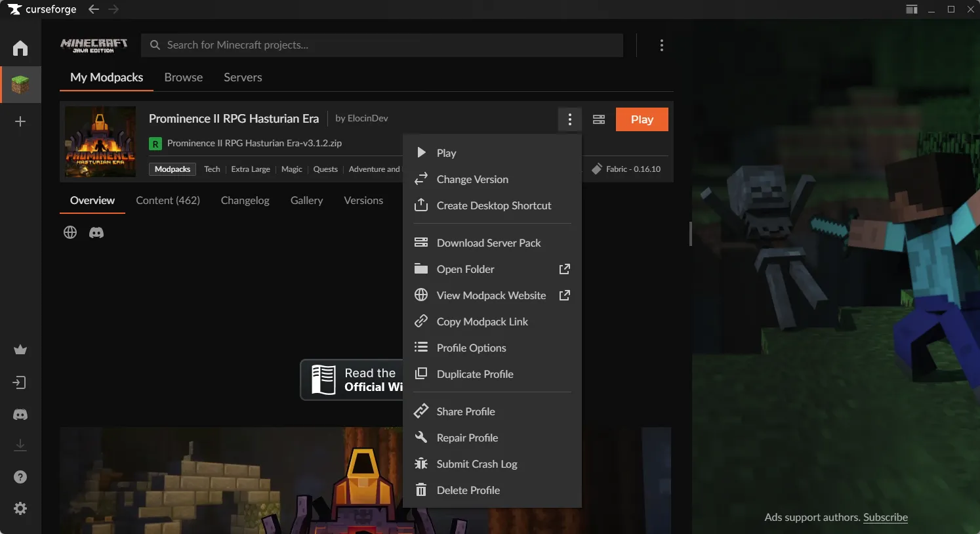The image size is (980, 534).
Task: Click the server icon beside Play button
Action: point(598,119)
